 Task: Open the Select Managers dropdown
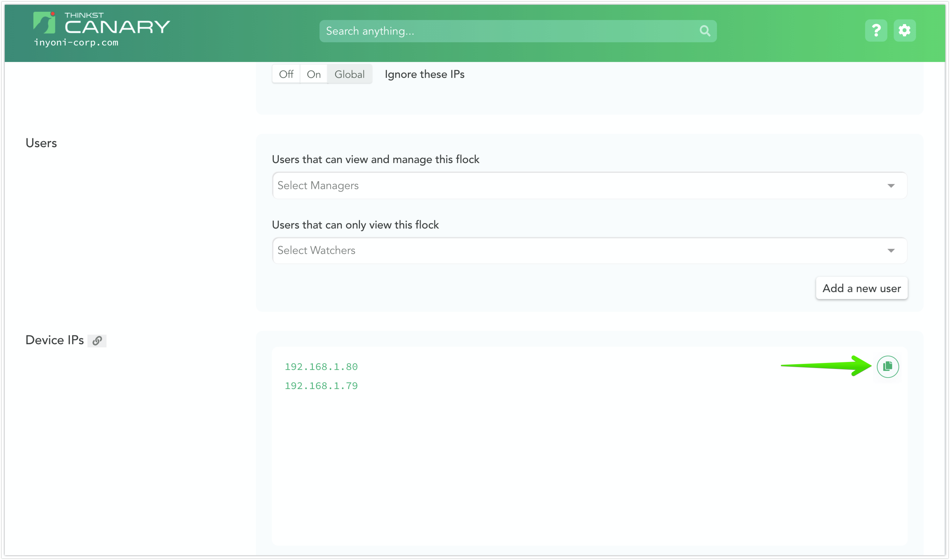pos(590,186)
